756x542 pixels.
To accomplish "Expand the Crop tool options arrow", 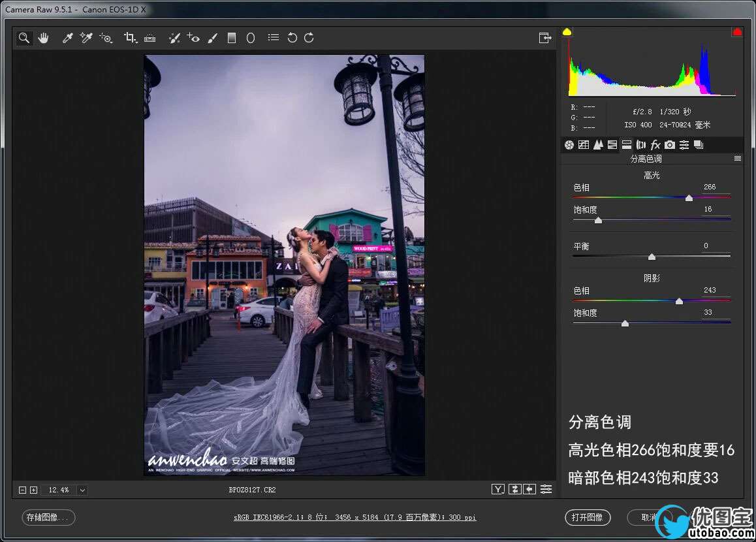I will point(136,42).
